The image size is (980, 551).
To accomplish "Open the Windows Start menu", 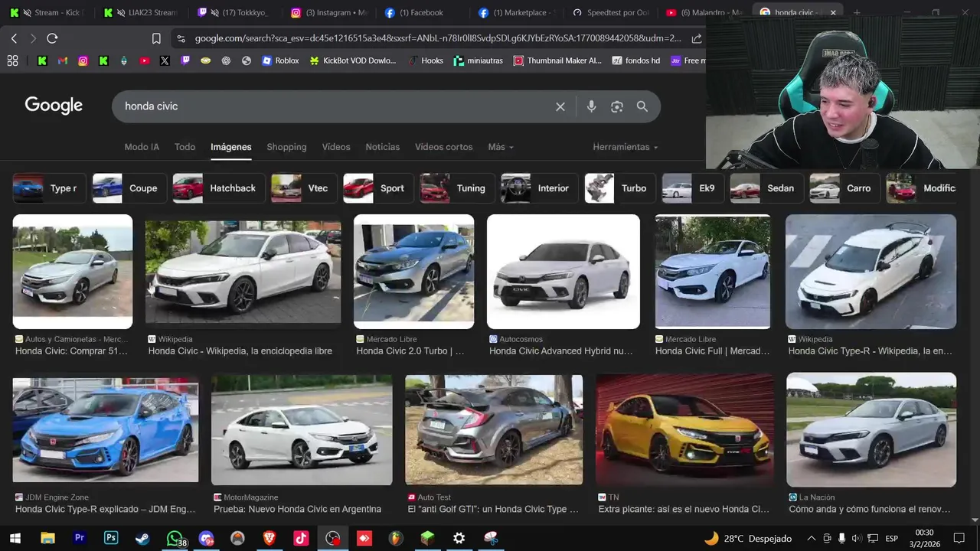I will 15,539.
